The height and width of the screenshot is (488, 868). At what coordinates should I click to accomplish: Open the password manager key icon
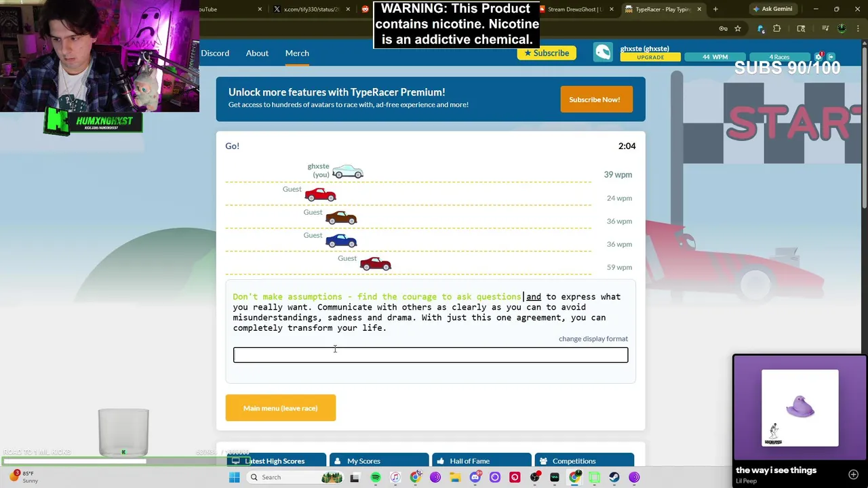tap(724, 28)
